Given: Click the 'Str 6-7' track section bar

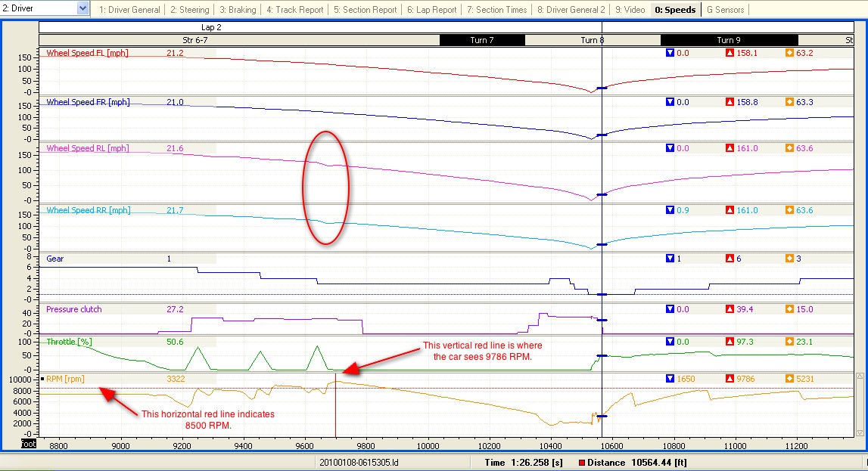Looking at the screenshot, I should click(x=239, y=40).
